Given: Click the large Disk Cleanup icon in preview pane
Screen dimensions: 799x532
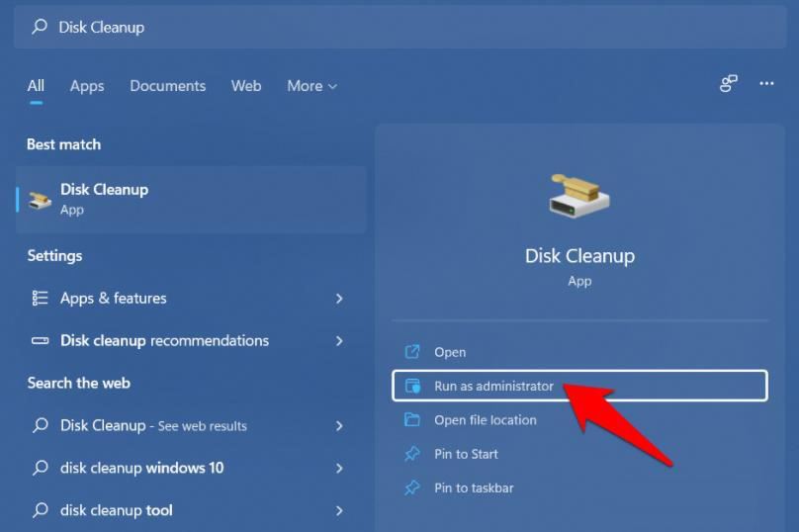Looking at the screenshot, I should [x=579, y=196].
